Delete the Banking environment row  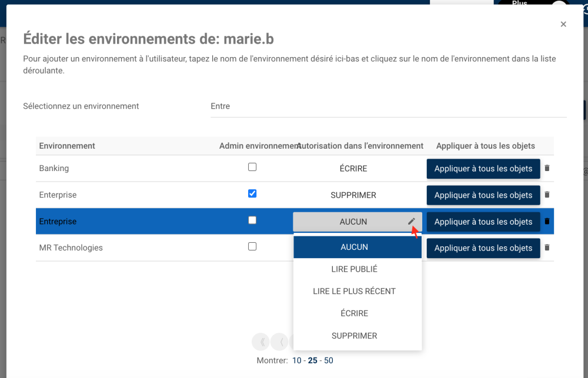tap(547, 168)
